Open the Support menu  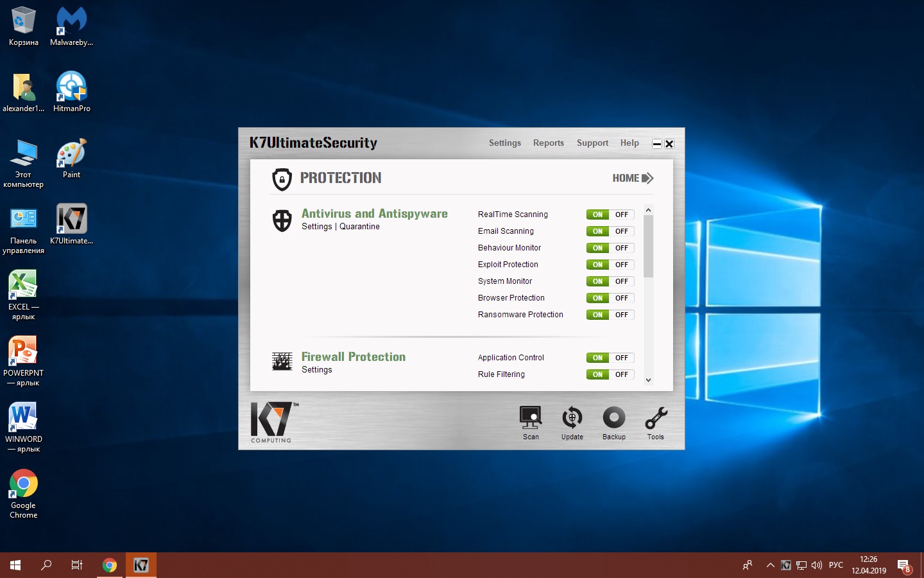(x=592, y=143)
